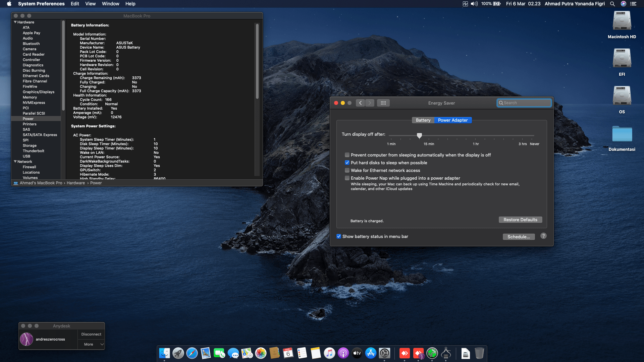Open App Store from the Dock

tap(371, 353)
